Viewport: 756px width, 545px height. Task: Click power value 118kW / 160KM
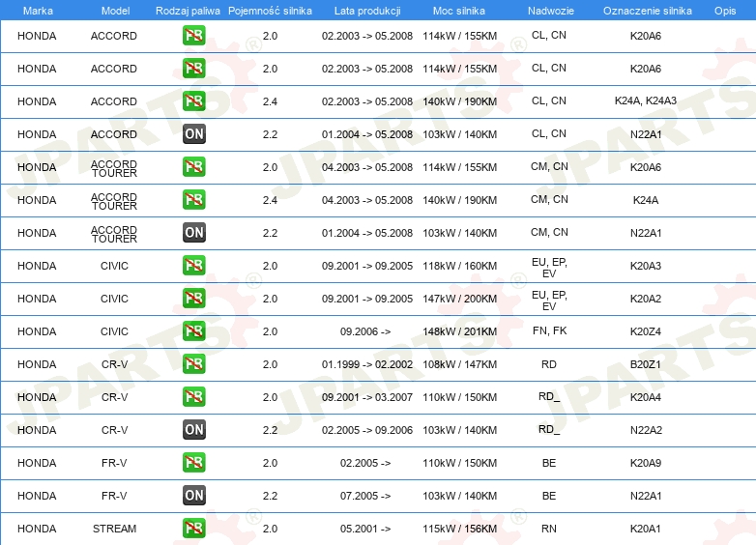point(459,266)
